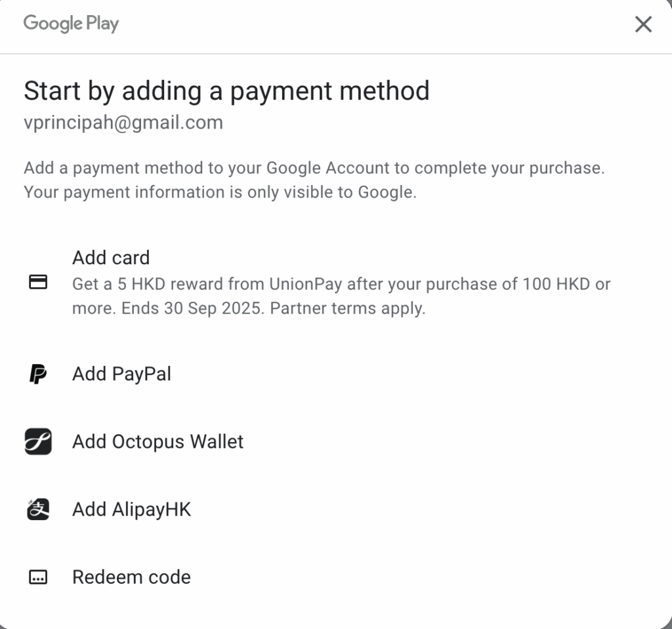The width and height of the screenshot is (672, 629).
Task: Click the Redeem code icon
Action: (x=39, y=577)
